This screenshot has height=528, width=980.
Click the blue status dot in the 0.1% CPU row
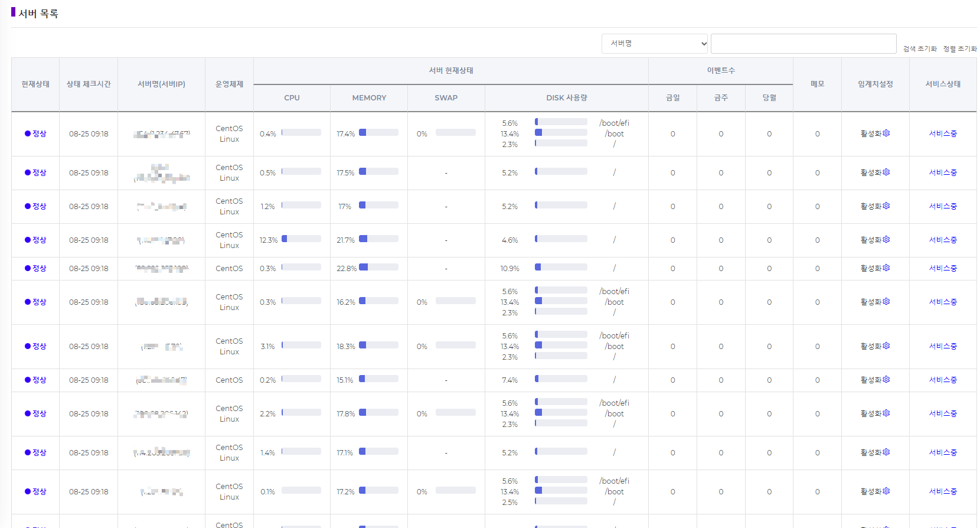28,491
